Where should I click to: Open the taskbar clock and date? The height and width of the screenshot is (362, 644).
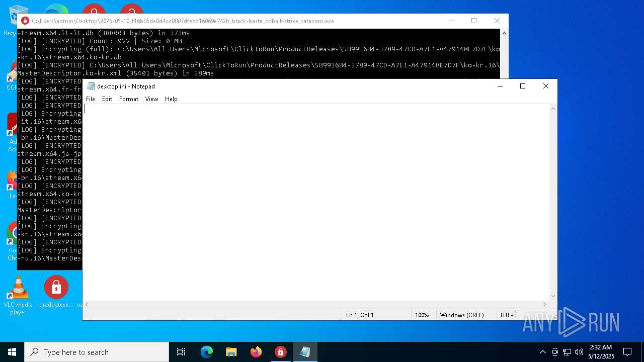pos(601,352)
